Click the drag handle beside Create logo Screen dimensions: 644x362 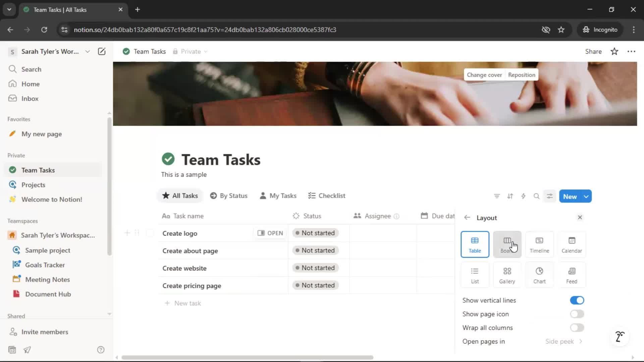tap(137, 233)
